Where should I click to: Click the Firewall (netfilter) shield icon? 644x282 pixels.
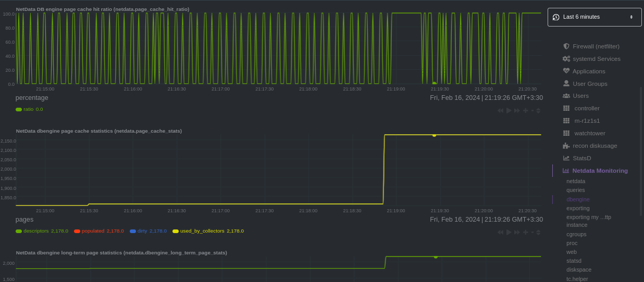click(x=566, y=46)
